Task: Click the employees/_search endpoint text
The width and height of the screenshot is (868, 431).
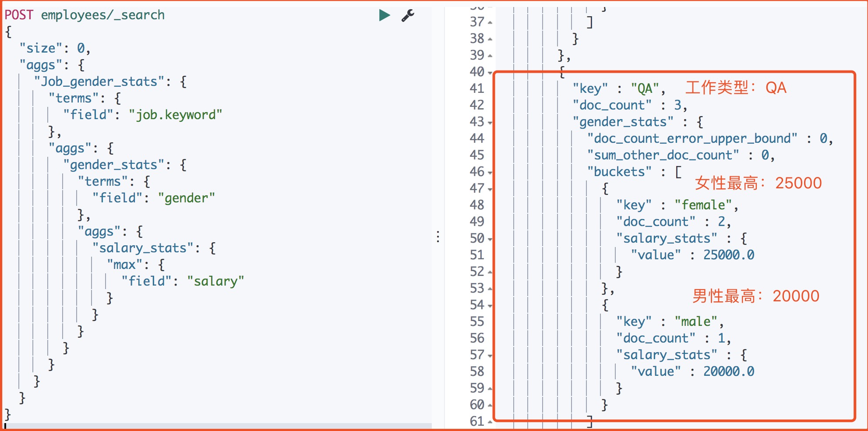Action: pyautogui.click(x=103, y=15)
